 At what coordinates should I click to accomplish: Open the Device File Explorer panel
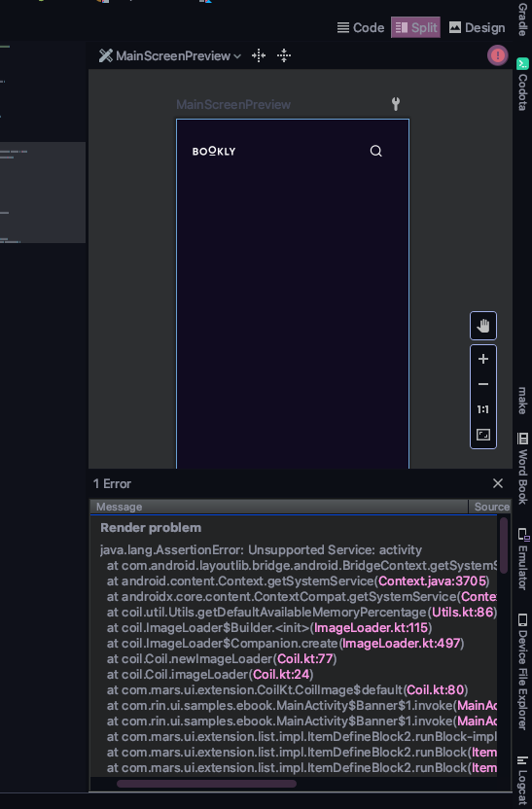point(522,671)
